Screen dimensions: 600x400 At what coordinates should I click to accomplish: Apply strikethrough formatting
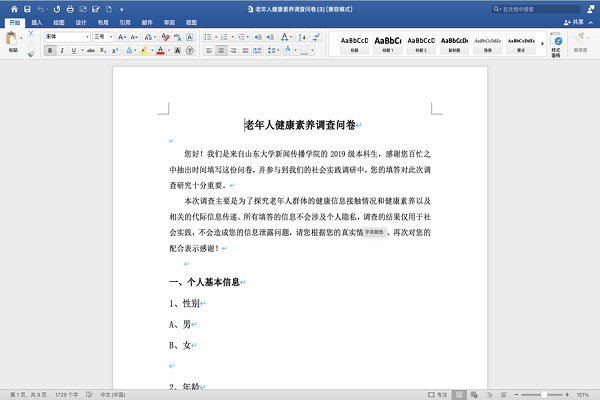[88, 49]
